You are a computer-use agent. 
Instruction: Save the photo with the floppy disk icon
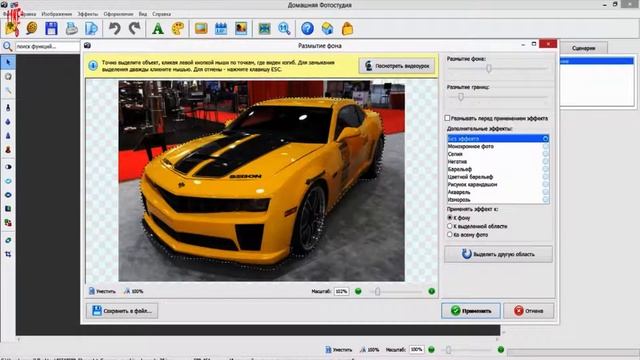[51, 29]
